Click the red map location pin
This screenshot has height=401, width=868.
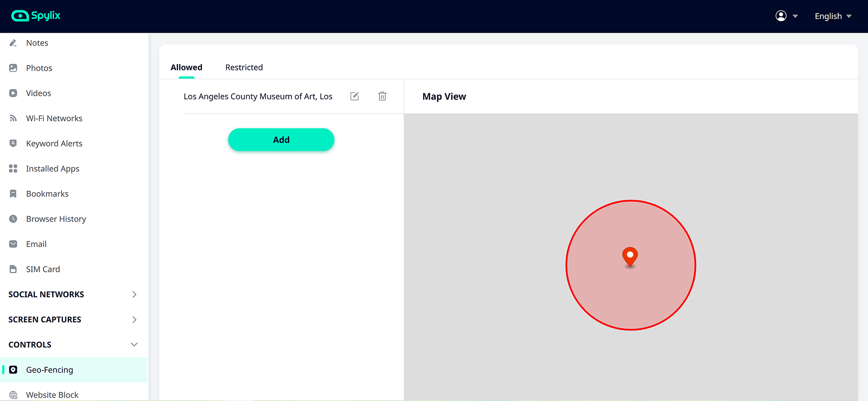click(630, 256)
